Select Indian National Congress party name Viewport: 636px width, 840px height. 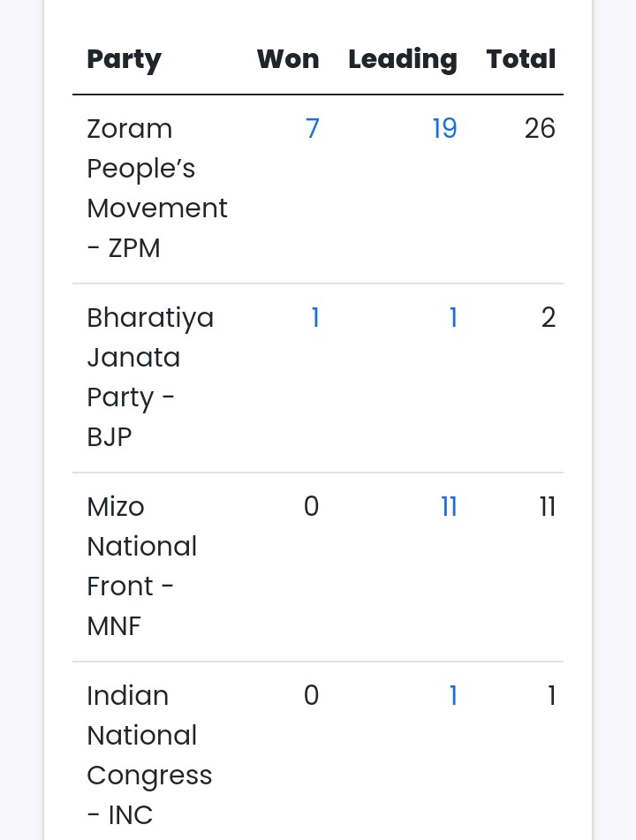point(149,755)
